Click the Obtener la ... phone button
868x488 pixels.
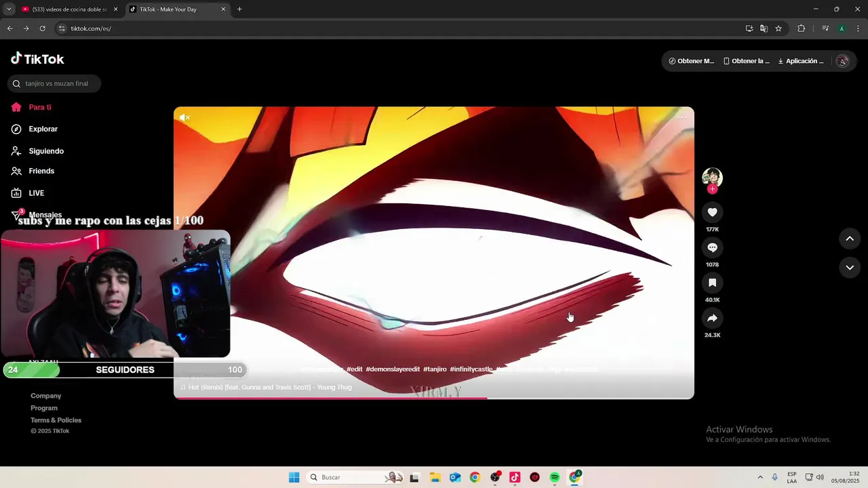(747, 61)
